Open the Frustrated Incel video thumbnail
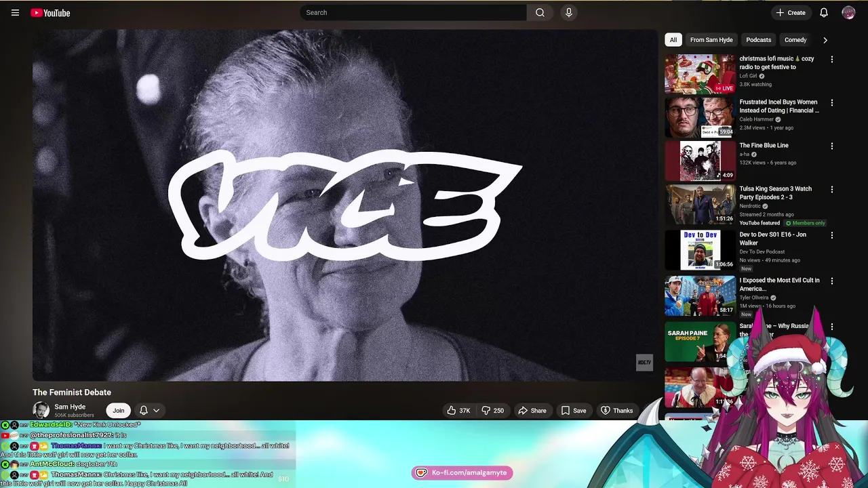The width and height of the screenshot is (868, 488). 700,117
